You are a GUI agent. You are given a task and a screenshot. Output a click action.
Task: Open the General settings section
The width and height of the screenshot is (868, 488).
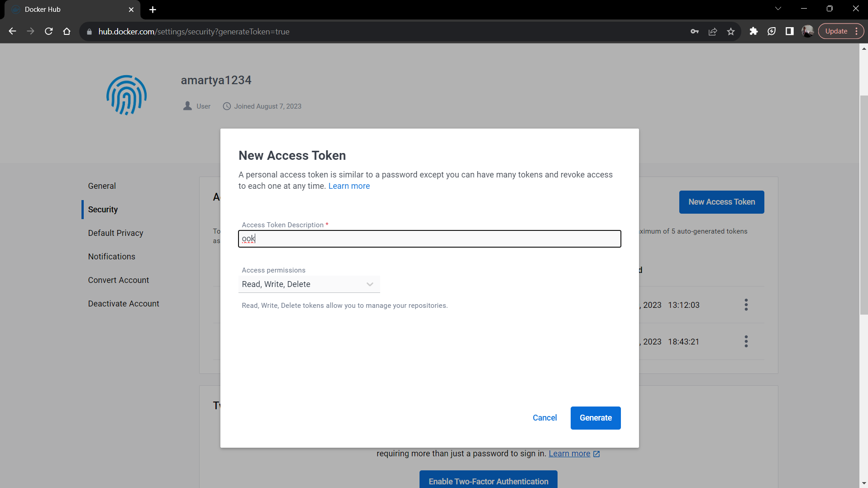click(x=102, y=186)
